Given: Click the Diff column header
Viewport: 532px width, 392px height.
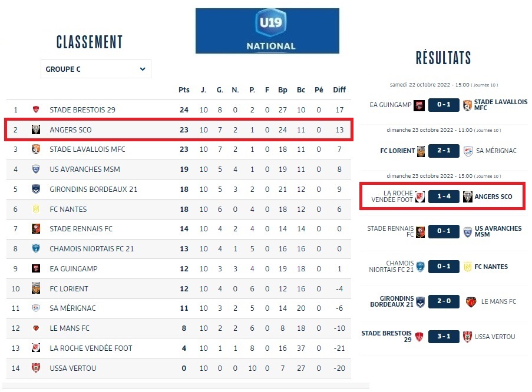Looking at the screenshot, I should click(339, 90).
